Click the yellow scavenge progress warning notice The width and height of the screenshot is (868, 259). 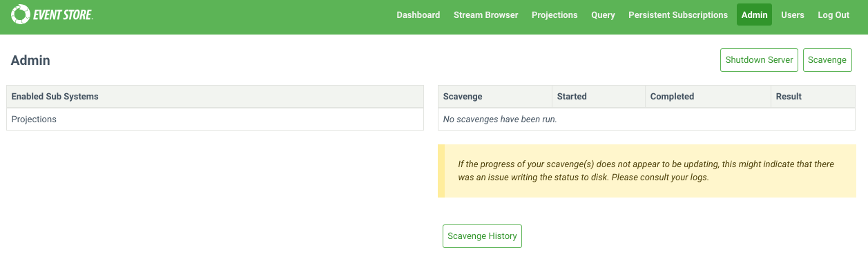tap(647, 171)
